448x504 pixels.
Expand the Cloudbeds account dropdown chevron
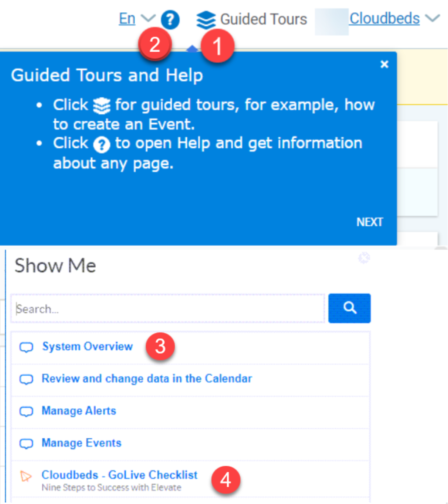[432, 19]
